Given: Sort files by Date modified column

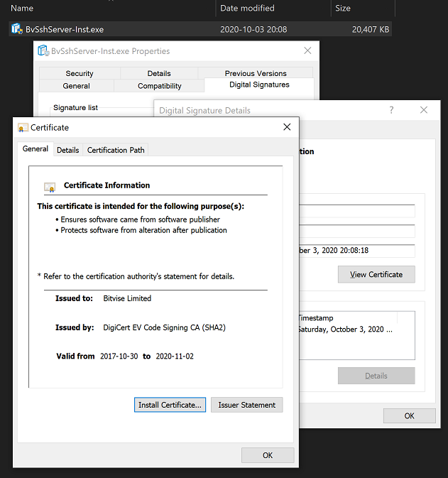Looking at the screenshot, I should (x=247, y=9).
